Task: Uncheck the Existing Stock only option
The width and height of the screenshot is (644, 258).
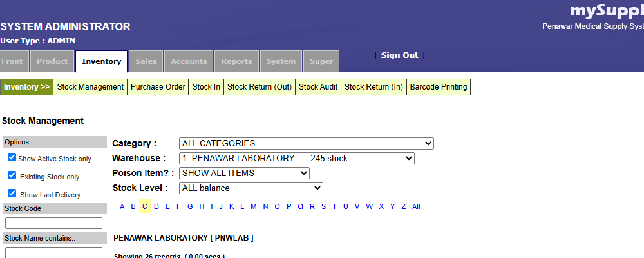Action: pos(12,175)
